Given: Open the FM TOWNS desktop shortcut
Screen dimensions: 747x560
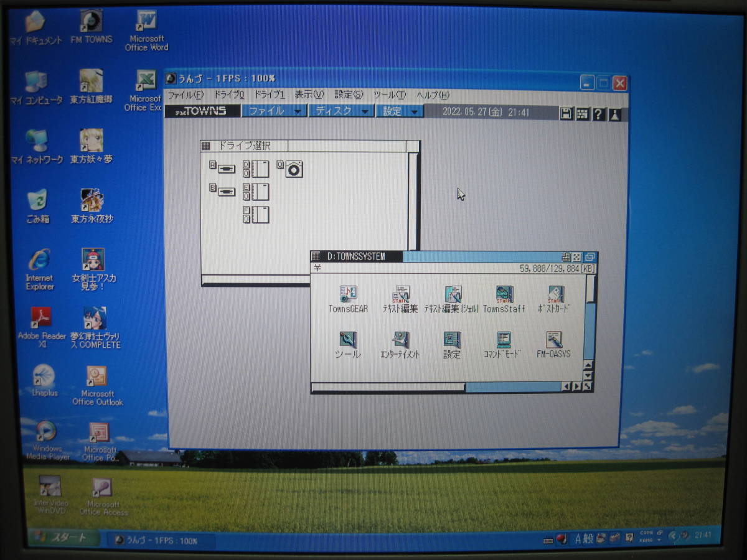Looking at the screenshot, I should 92,27.
